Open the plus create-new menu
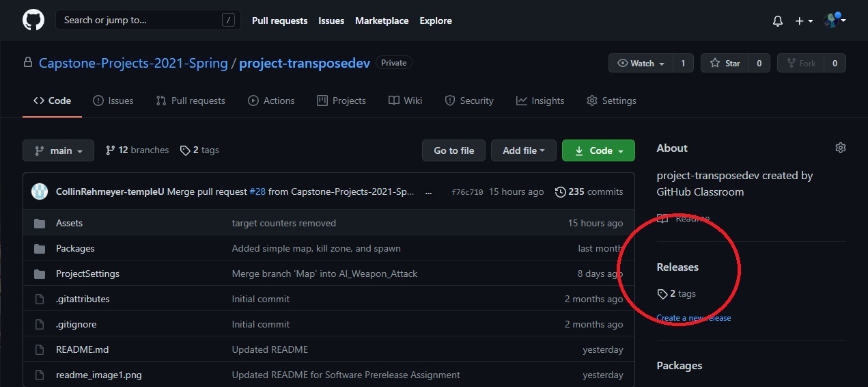This screenshot has width=868, height=387. click(x=804, y=21)
